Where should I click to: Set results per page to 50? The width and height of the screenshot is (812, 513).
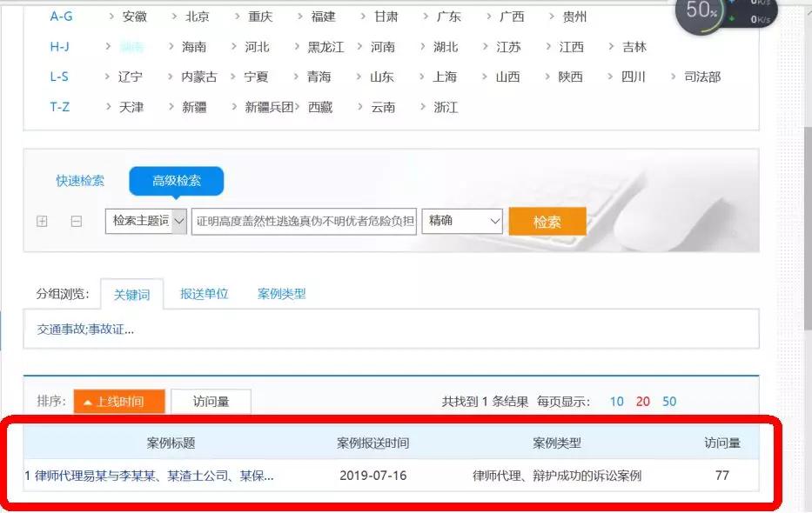click(669, 401)
